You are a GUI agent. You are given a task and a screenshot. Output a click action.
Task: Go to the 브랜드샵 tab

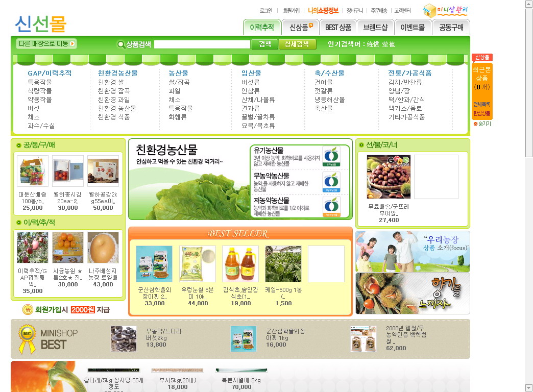(376, 27)
